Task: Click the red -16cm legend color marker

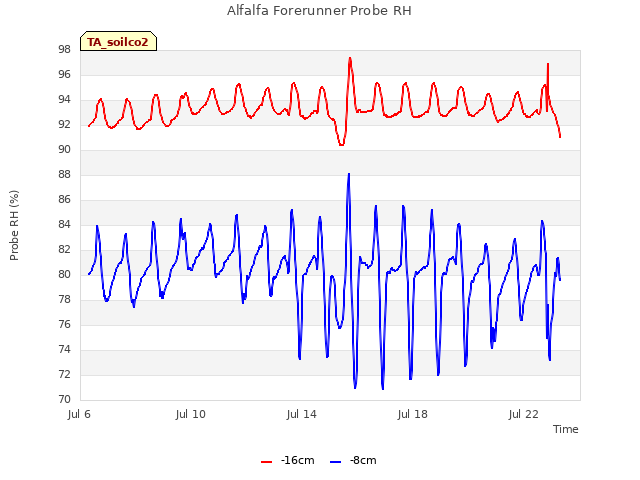Action: [x=267, y=462]
